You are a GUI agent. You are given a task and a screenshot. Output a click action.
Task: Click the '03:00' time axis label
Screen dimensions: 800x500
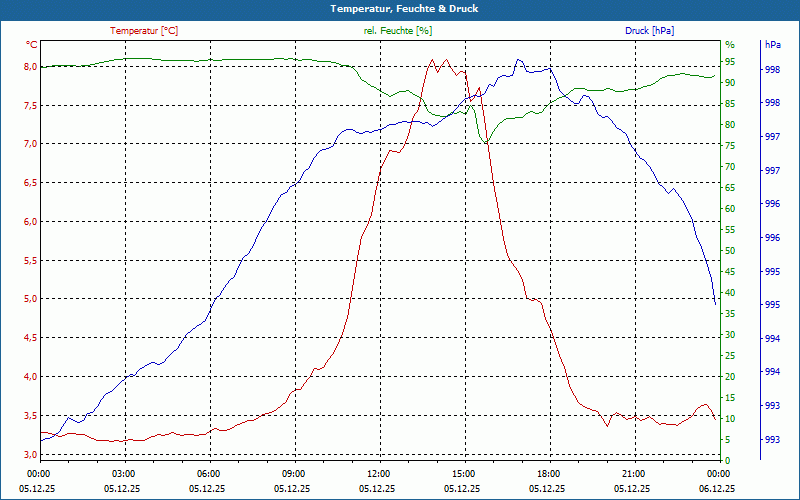pyautogui.click(x=122, y=473)
